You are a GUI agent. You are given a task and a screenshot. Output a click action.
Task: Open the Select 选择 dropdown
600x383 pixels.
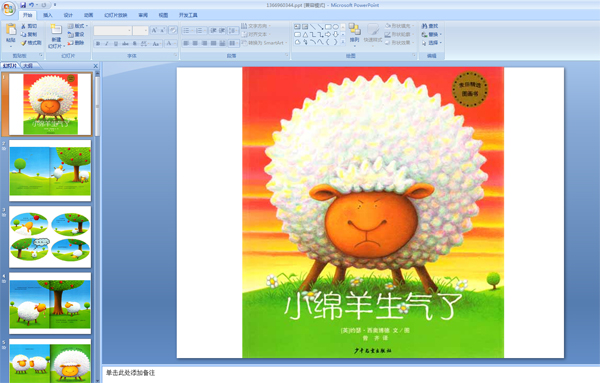click(x=431, y=43)
